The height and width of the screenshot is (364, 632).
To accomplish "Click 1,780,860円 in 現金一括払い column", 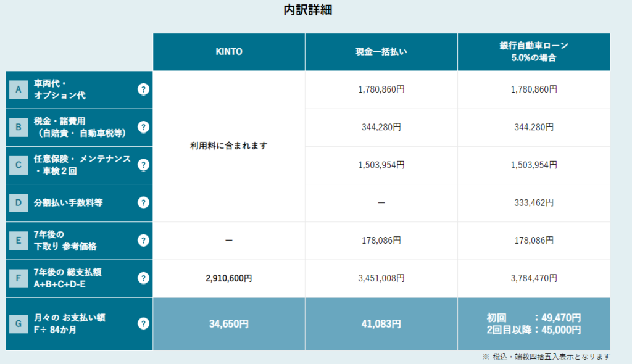I will (381, 89).
